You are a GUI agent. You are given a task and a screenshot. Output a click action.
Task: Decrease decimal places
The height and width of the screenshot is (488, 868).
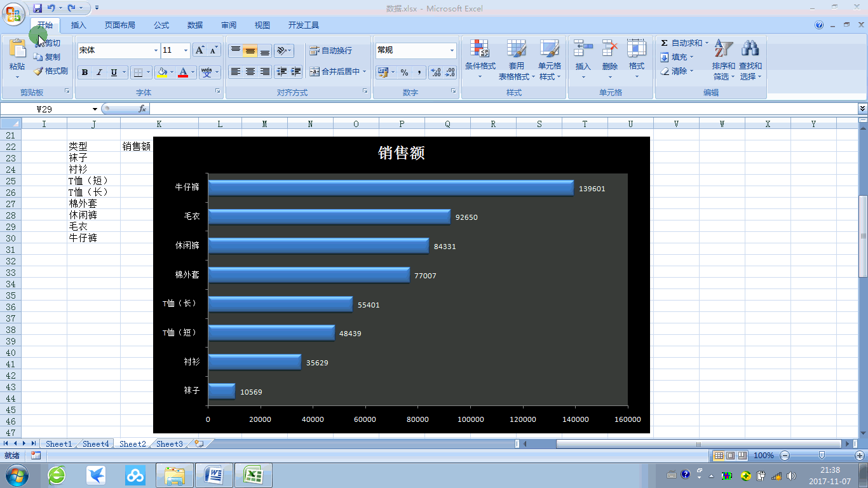[x=450, y=72]
